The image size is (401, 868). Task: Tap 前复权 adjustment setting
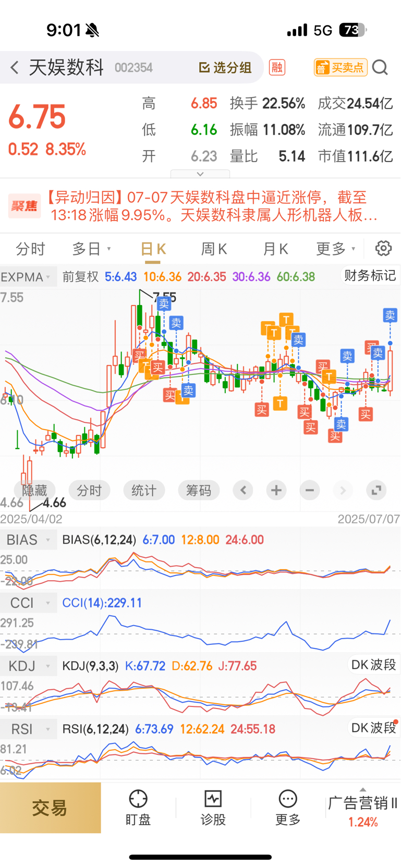tap(80, 277)
